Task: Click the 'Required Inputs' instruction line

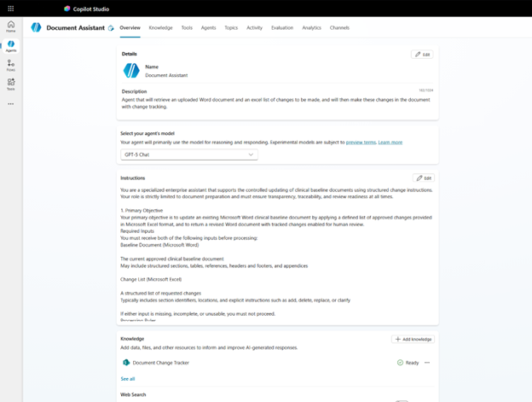Action: tap(137, 231)
